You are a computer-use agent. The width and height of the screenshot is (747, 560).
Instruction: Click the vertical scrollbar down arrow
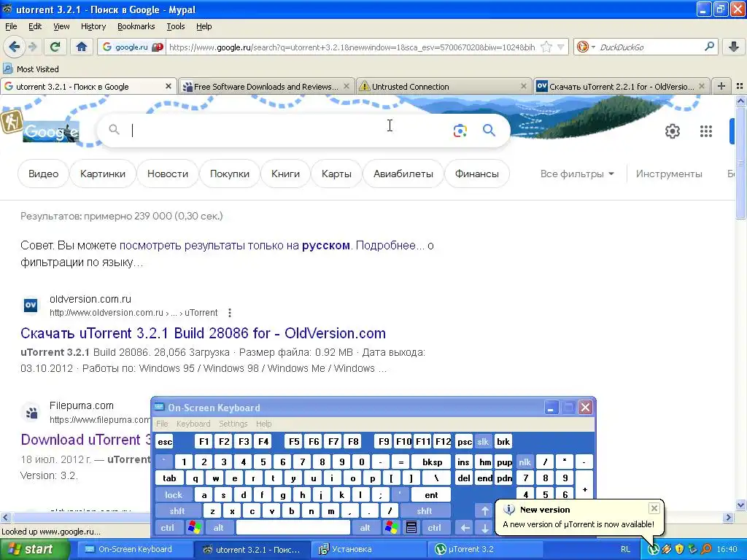[740, 505]
